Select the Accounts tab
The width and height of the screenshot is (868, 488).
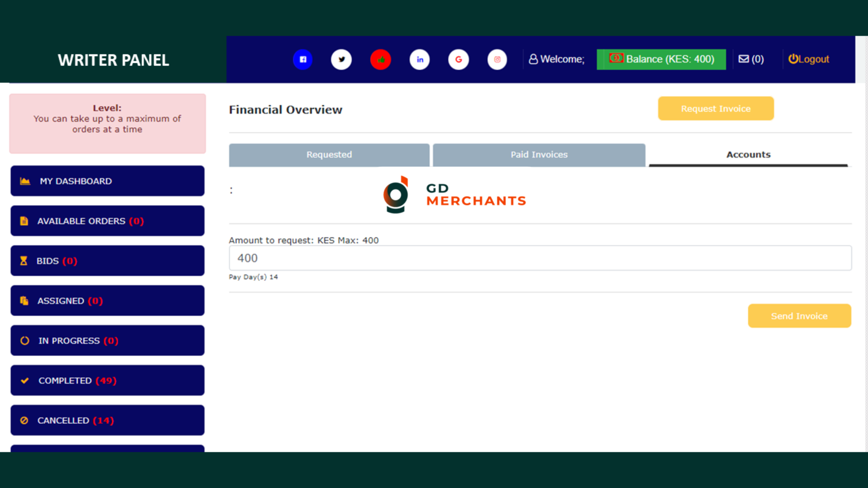748,155
